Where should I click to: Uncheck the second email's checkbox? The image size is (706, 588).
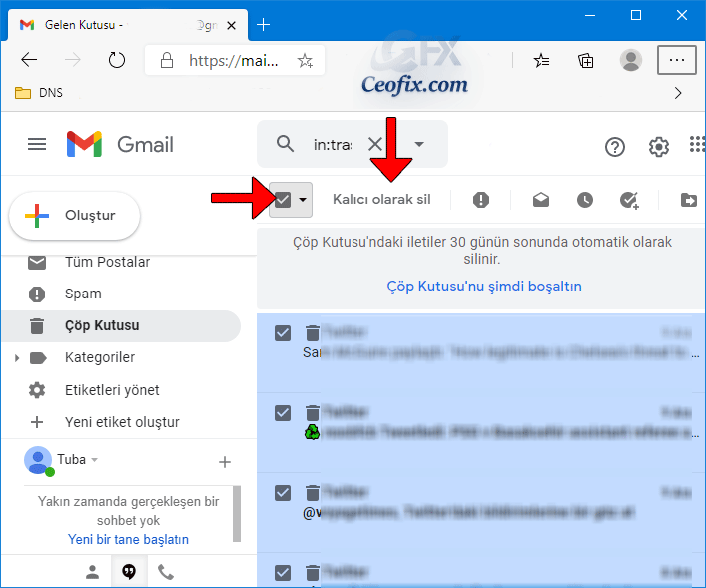tap(283, 413)
